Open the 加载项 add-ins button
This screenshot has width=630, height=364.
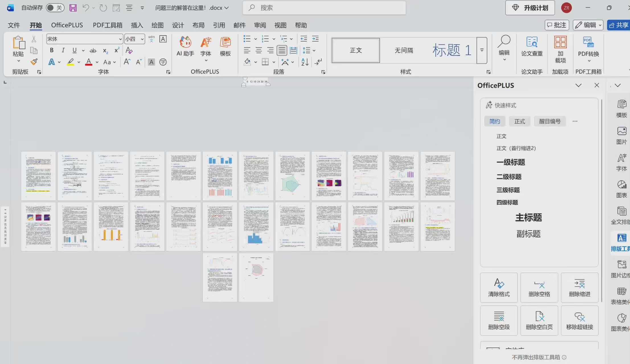pos(560,50)
